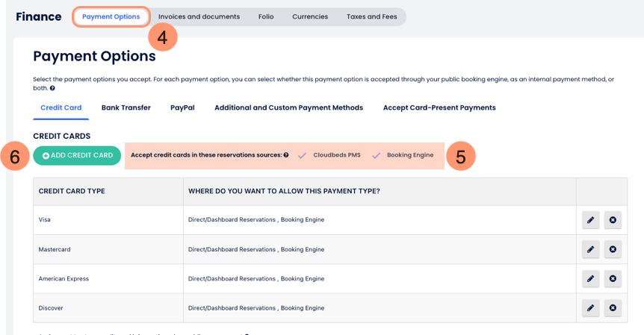This screenshot has width=644, height=335.
Task: Open the Payment Options finance tab
Action: (111, 16)
